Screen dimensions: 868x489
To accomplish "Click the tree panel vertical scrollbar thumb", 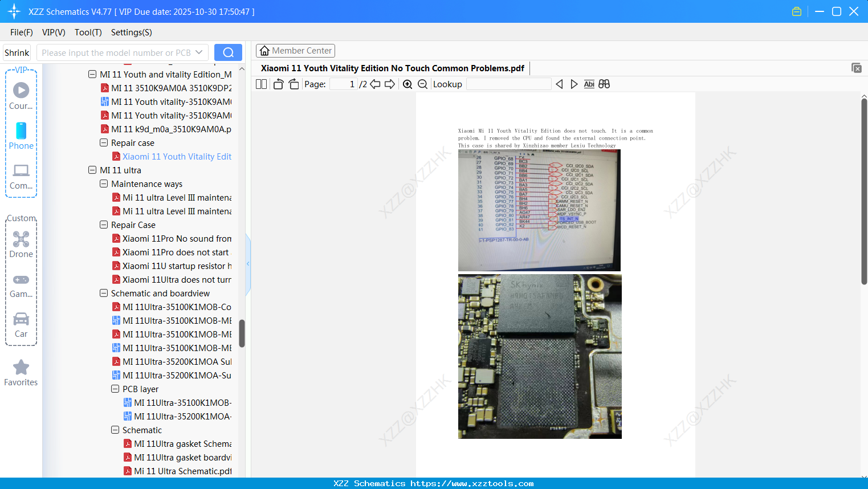I will tap(242, 333).
